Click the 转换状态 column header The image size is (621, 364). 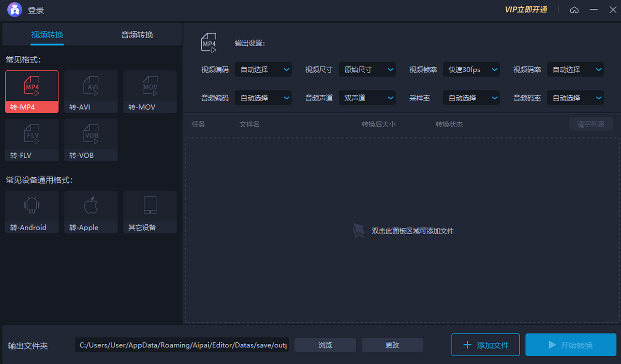point(449,124)
